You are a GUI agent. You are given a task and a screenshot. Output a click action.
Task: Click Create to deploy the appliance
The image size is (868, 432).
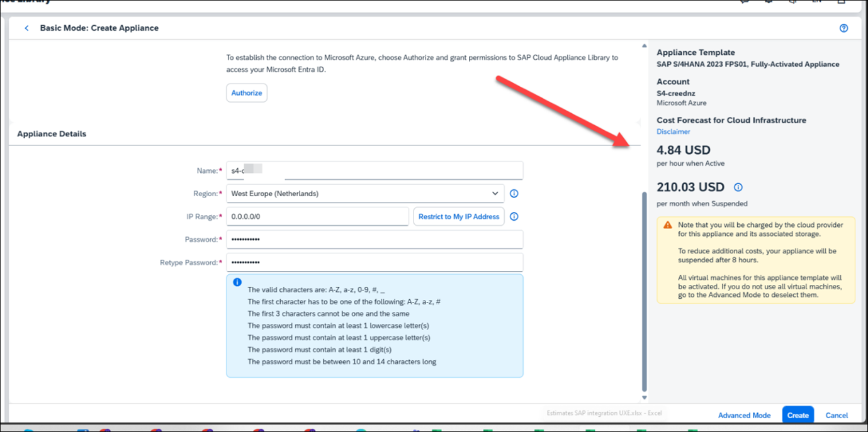(x=798, y=415)
